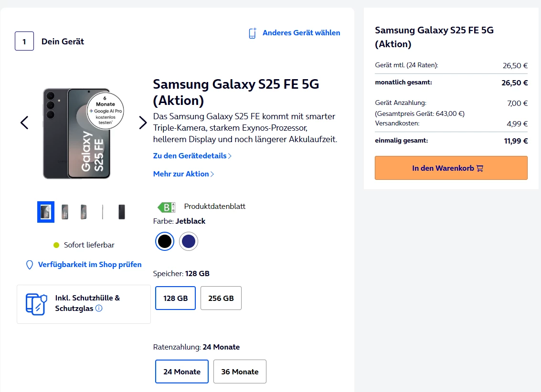Pick the navy blue color swatch
This screenshot has width=541, height=392.
click(x=189, y=242)
